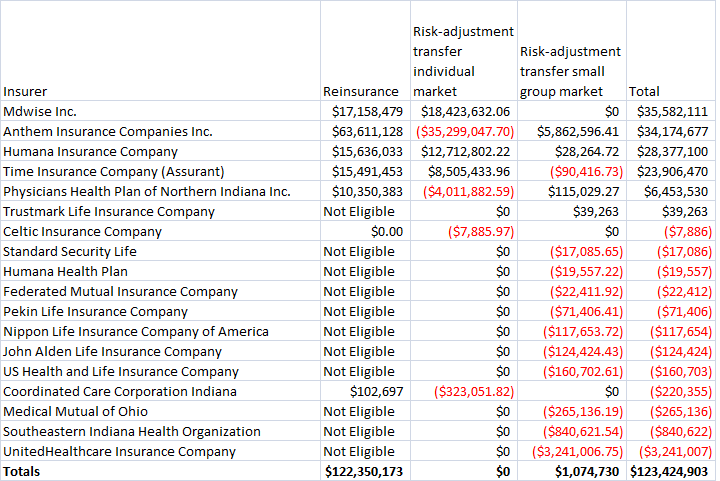Click 'Time Insurance Company (Assurant)' cell
This screenshot has width=720, height=481.
(160, 171)
